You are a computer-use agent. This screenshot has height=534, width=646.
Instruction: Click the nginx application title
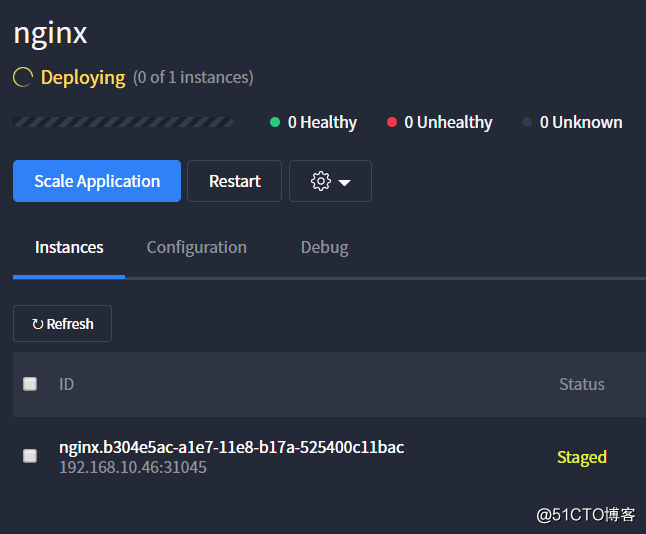click(x=50, y=34)
